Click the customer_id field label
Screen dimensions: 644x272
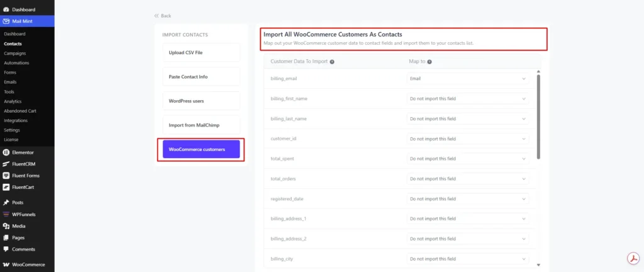[x=284, y=139]
